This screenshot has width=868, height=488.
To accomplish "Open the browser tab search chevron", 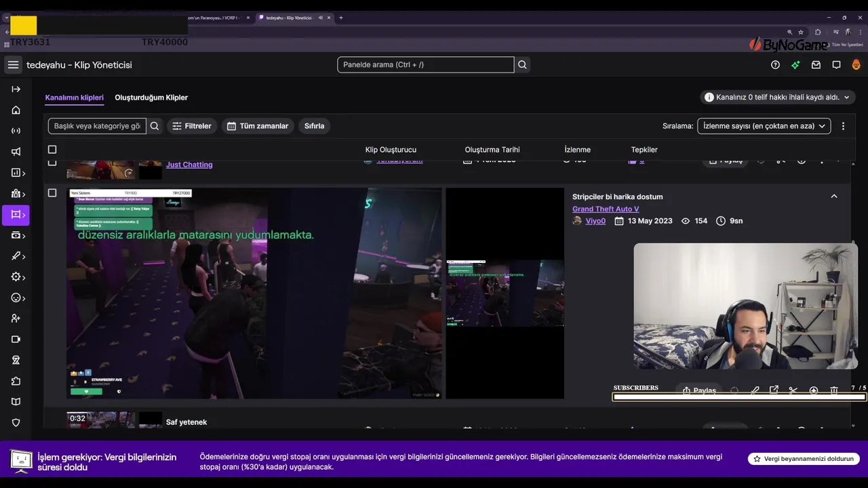I will tap(7, 18).
